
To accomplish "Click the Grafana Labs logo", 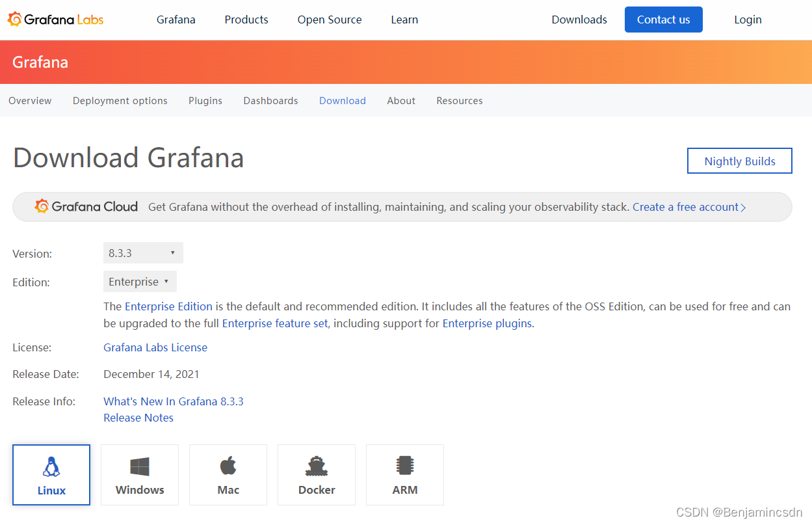I will pyautogui.click(x=55, y=20).
